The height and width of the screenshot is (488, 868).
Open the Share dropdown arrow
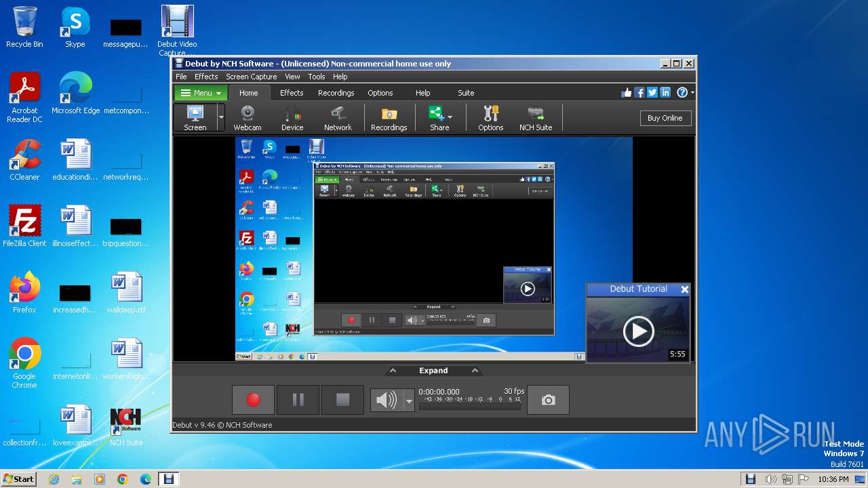coord(450,117)
